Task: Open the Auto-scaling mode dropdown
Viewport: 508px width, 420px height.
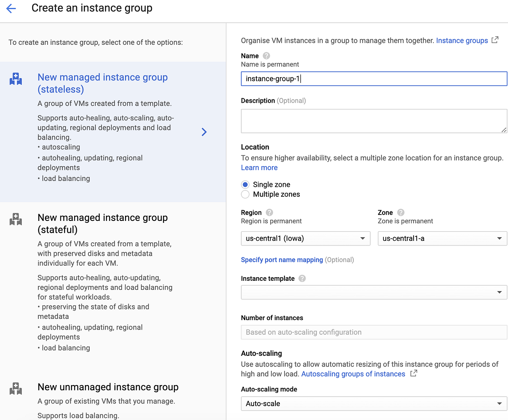Action: tap(373, 403)
